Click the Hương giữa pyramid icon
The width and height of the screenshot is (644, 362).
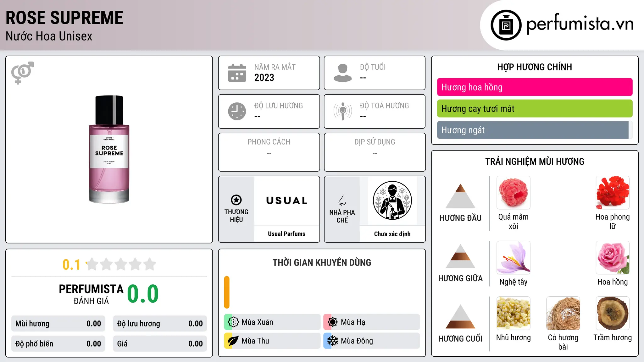pos(460,256)
